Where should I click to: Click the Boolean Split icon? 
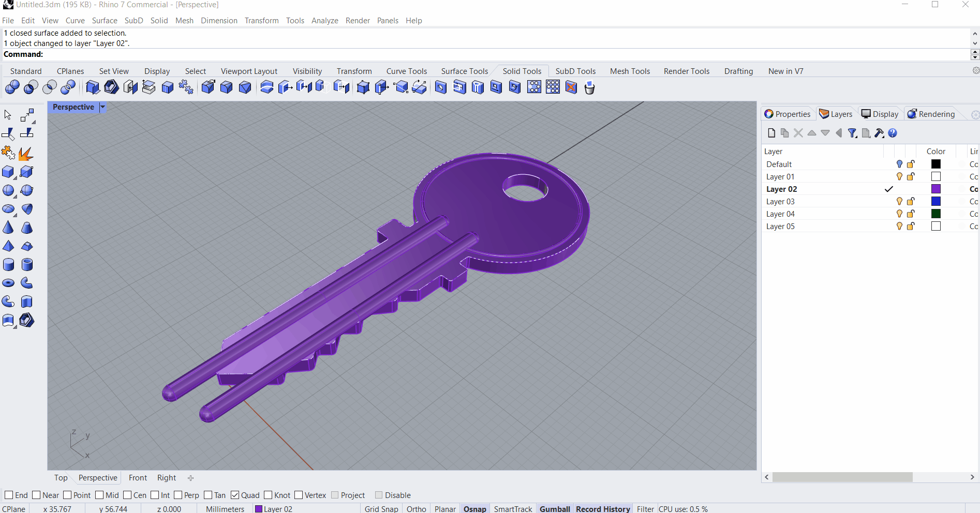[68, 87]
